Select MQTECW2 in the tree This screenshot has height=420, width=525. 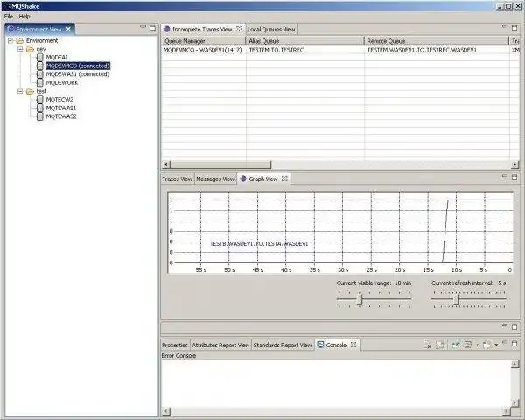[x=59, y=100]
